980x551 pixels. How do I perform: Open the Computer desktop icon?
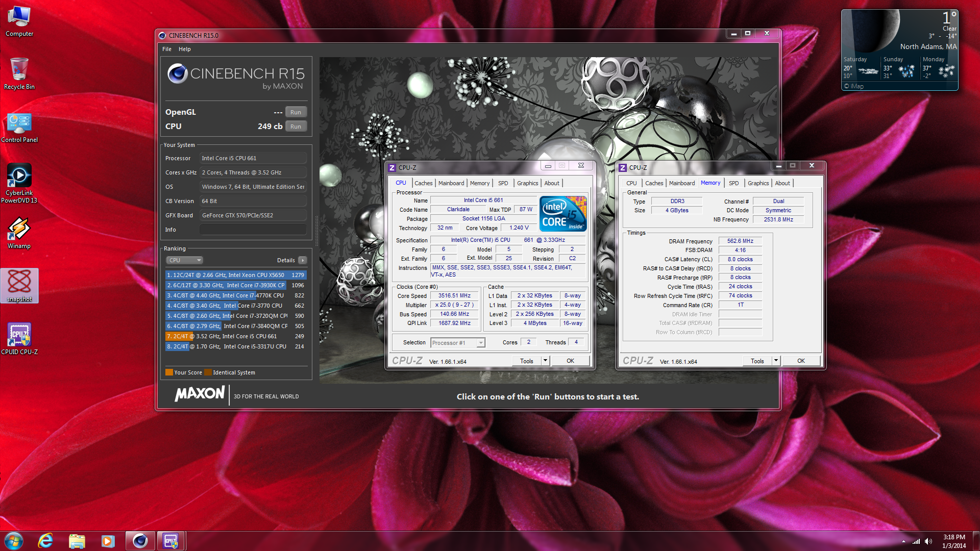(19, 21)
